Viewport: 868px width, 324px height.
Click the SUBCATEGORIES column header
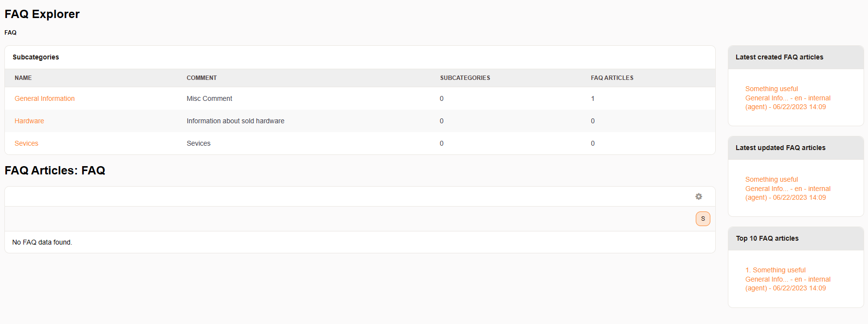point(465,78)
